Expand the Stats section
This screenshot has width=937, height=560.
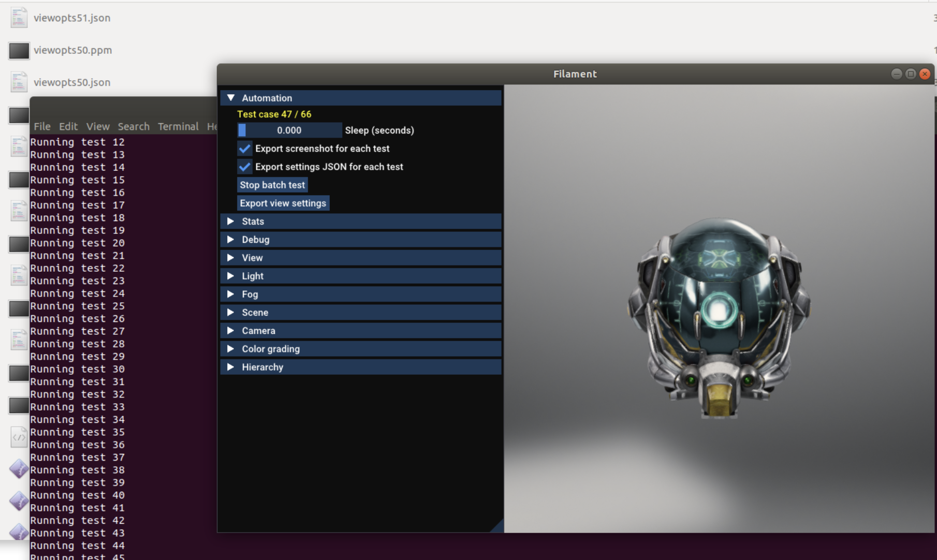[x=361, y=221]
